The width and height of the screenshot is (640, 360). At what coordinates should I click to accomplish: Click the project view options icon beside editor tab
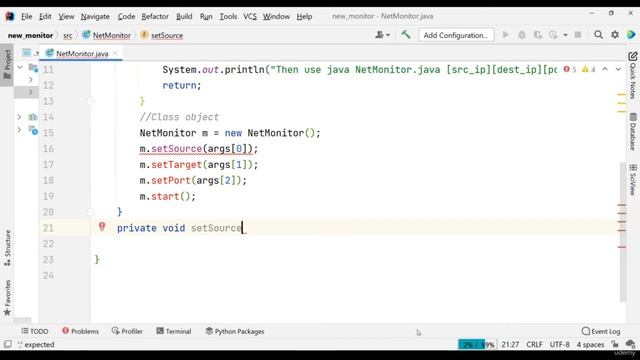click(x=27, y=53)
